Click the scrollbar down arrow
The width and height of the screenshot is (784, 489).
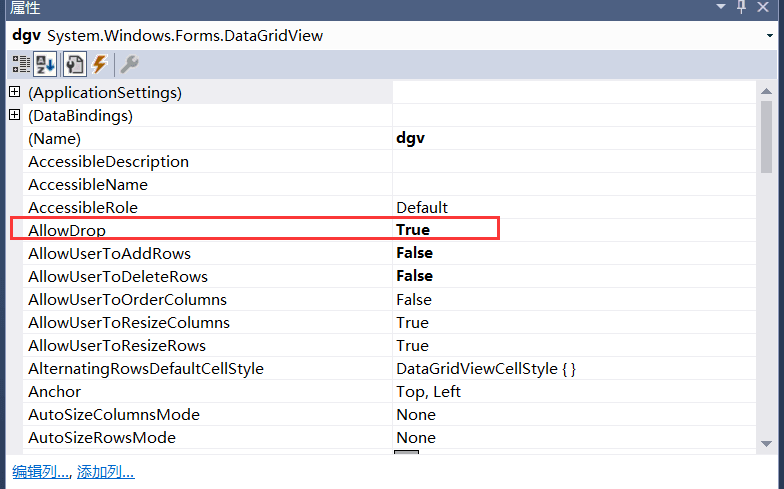pyautogui.click(x=766, y=444)
